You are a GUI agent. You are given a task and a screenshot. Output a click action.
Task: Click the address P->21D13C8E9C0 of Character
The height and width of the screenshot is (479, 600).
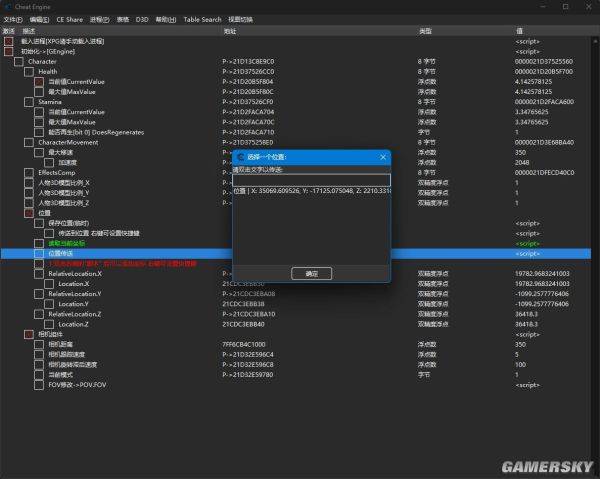pyautogui.click(x=248, y=62)
